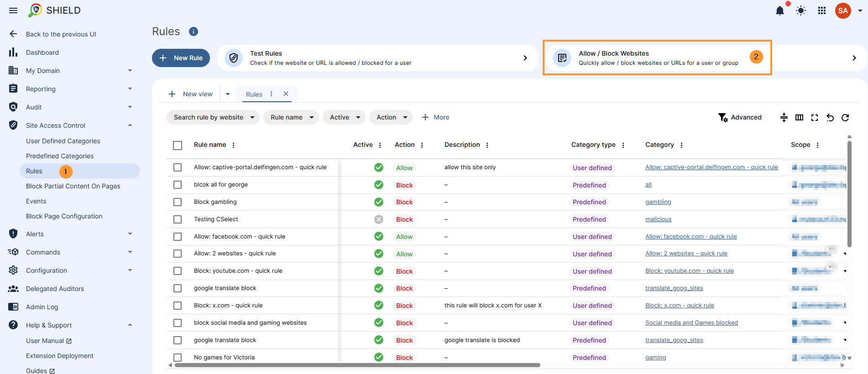Open Rules view tab options menu
This screenshot has height=374, width=868.
pos(271,94)
